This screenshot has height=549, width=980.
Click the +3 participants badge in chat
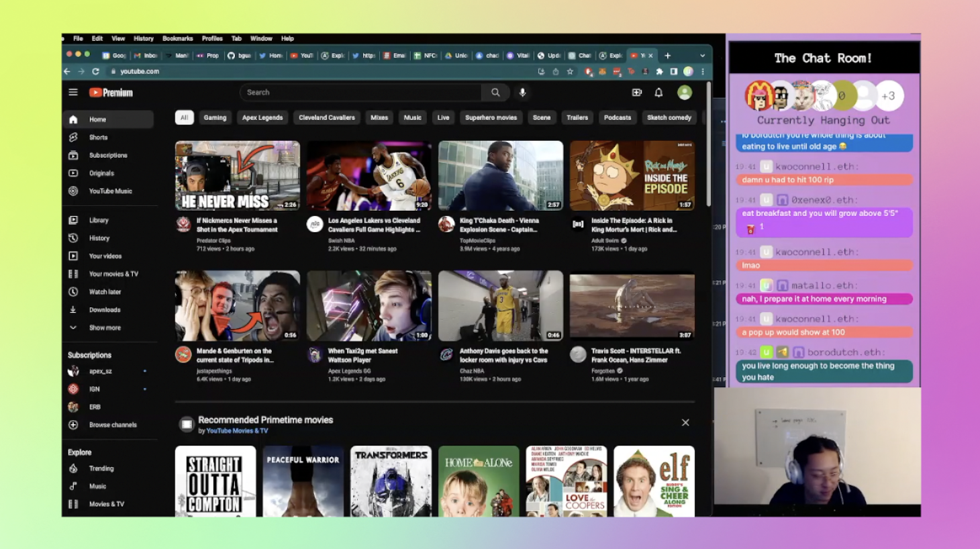tap(888, 96)
